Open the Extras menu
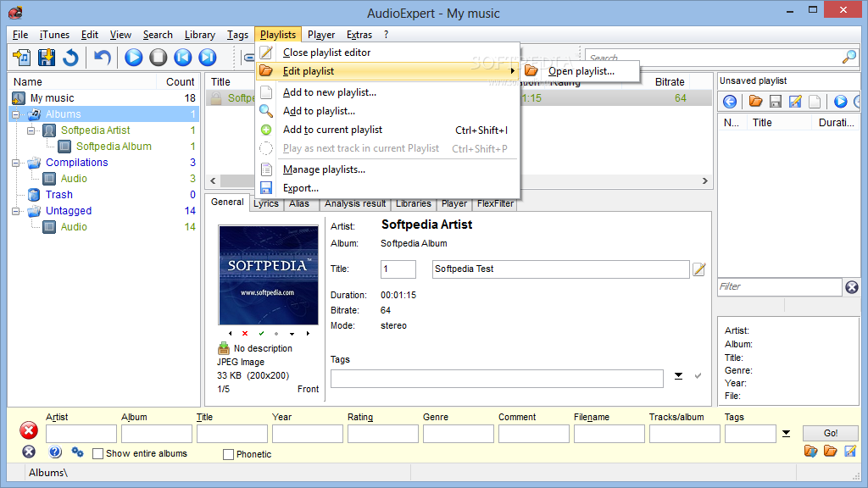The image size is (868, 488). (x=359, y=35)
